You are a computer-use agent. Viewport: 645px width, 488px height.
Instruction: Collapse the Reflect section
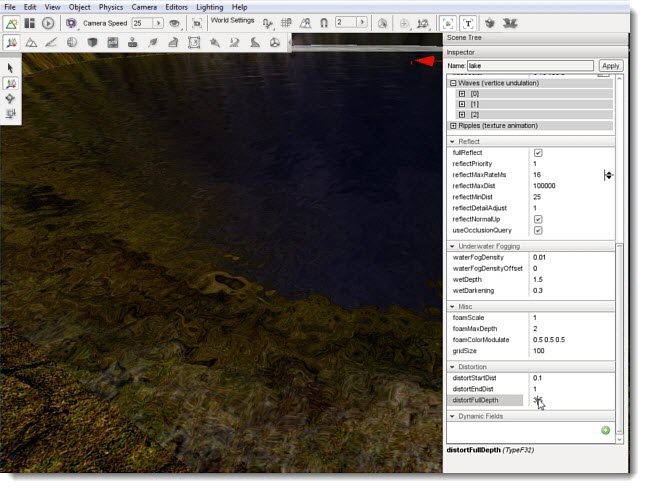[452, 142]
